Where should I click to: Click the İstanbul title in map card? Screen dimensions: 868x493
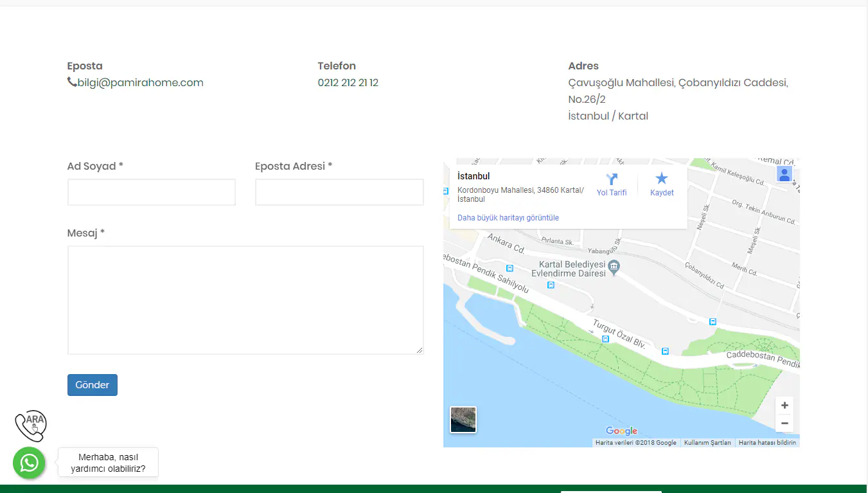[x=474, y=176]
